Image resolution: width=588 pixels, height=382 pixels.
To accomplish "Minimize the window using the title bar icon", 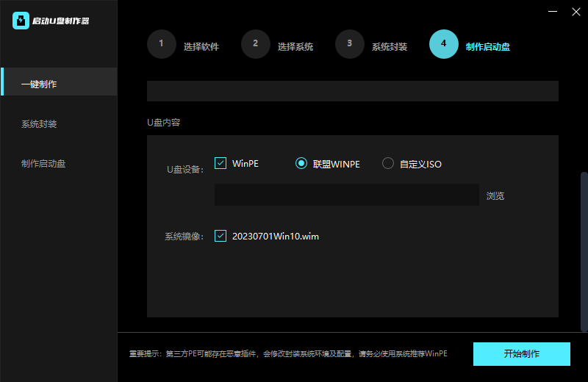I will click(553, 11).
